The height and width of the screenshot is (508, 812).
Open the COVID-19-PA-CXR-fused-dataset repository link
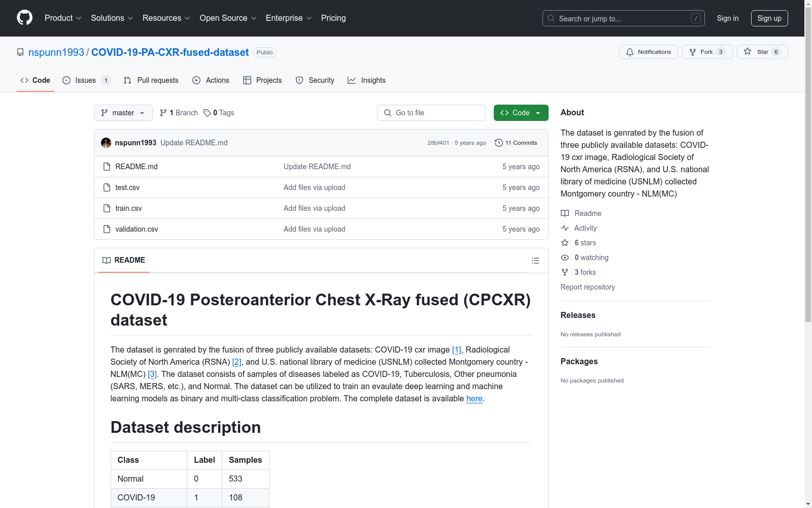pyautogui.click(x=170, y=52)
